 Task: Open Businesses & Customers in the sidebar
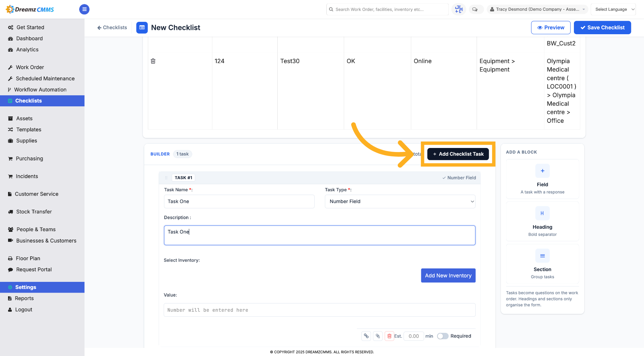click(46, 241)
